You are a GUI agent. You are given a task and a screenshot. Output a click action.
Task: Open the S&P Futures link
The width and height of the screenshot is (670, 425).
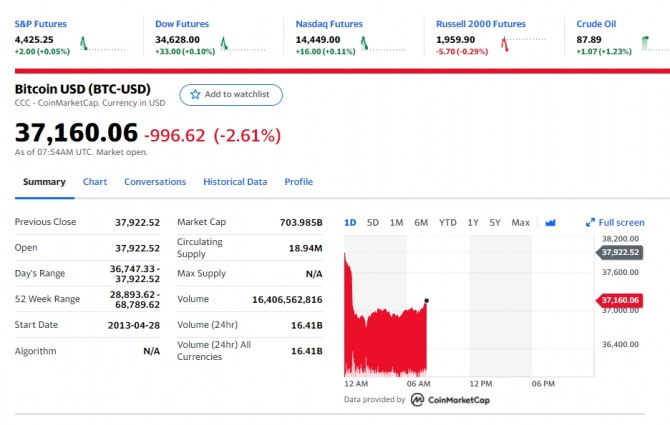[x=41, y=23]
